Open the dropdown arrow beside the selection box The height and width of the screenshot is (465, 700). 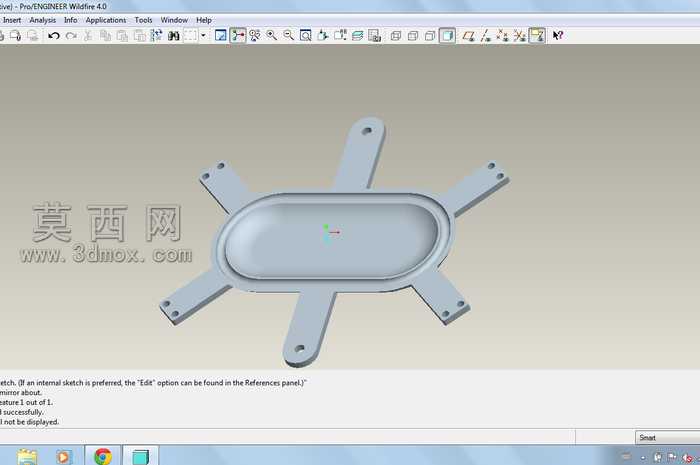point(203,36)
